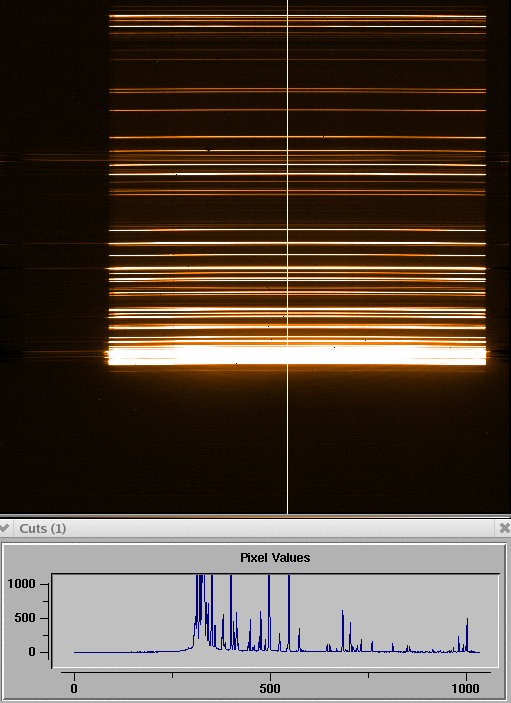Screen dimensions: 511x703
Task: Click the divider between image and Cuts panel
Action: (256, 516)
